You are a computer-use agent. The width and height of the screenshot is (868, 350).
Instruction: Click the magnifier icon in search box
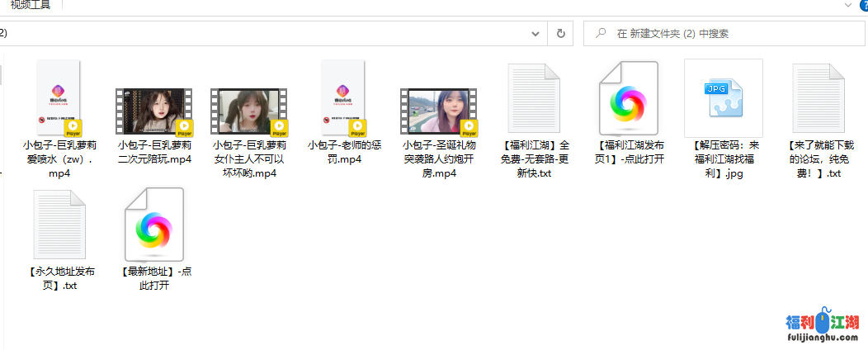tap(600, 34)
